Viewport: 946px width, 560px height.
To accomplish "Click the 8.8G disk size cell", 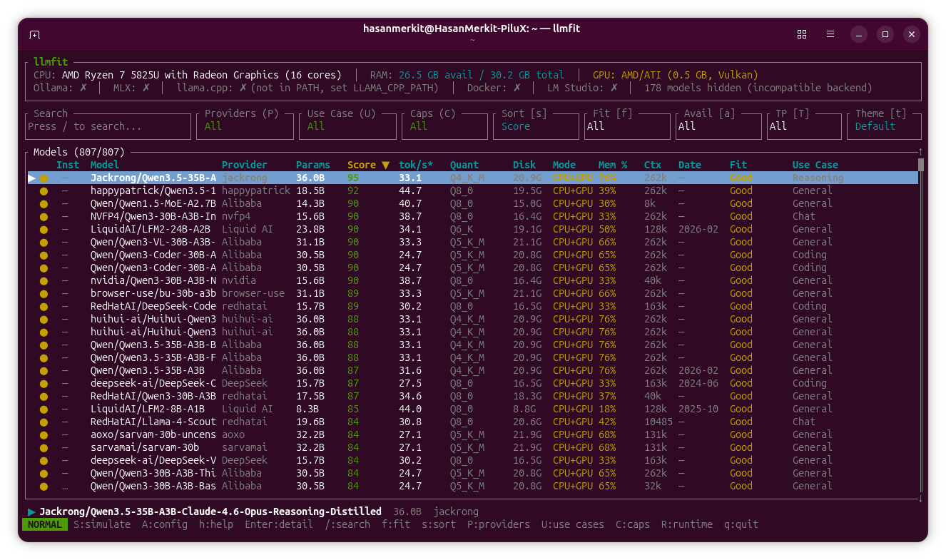I will click(524, 409).
